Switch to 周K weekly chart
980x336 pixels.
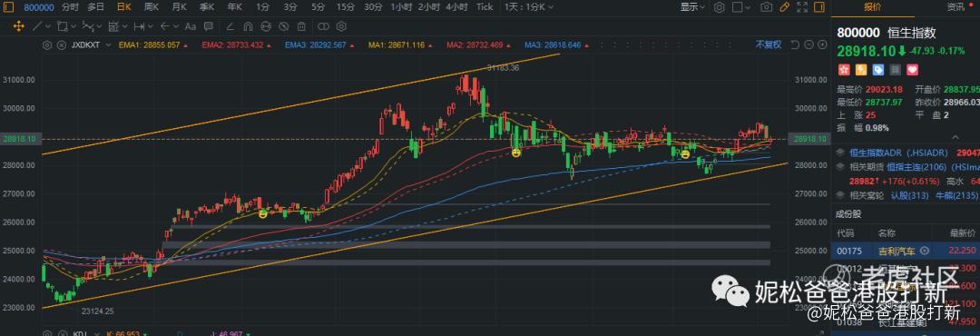[x=152, y=7]
